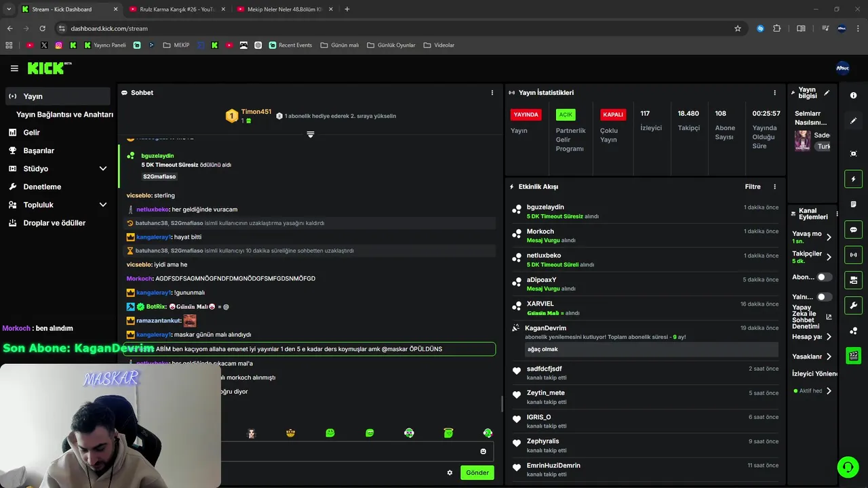Toggle the chat bubble panel icon
The image size is (868, 488).
tap(853, 229)
